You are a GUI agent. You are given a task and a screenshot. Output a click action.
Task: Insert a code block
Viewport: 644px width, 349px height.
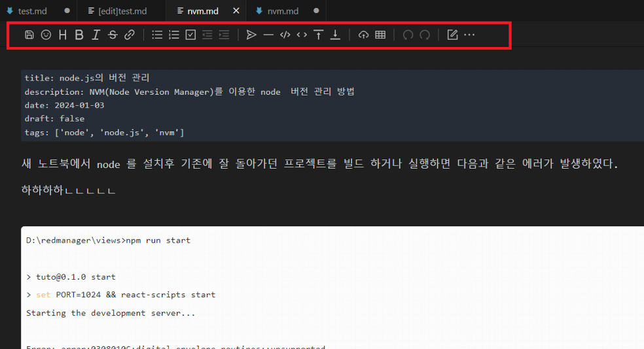click(285, 35)
